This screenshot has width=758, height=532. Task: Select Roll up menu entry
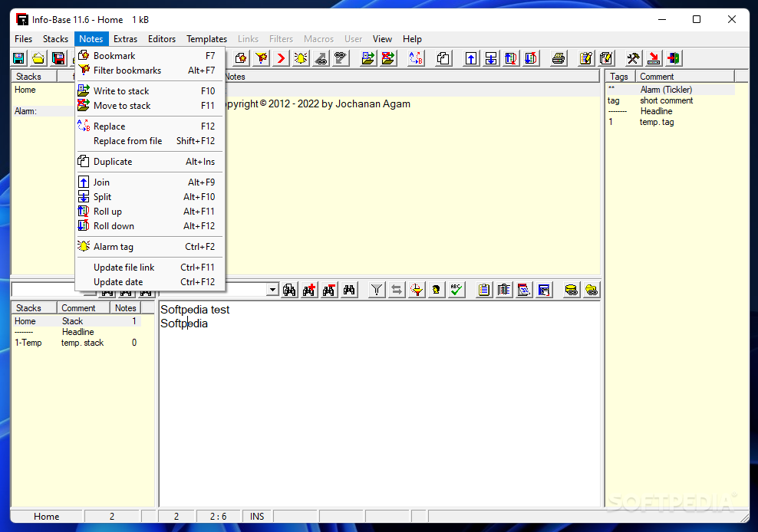150,212
